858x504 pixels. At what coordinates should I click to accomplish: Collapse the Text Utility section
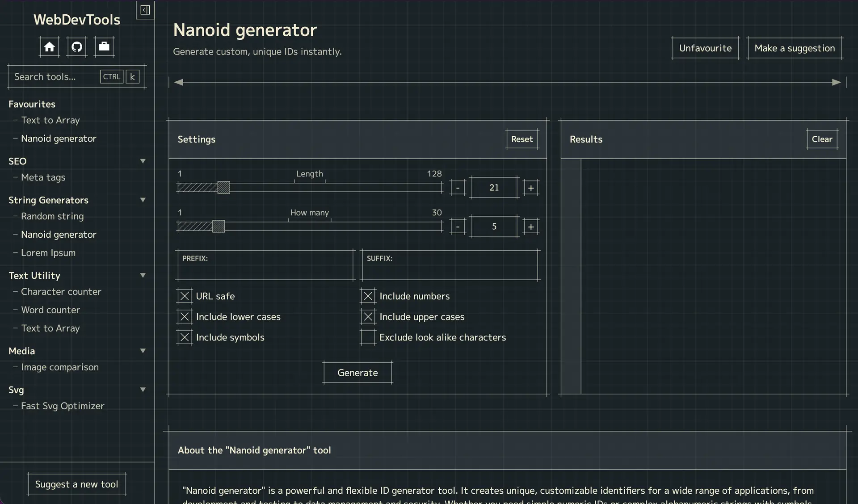[143, 275]
